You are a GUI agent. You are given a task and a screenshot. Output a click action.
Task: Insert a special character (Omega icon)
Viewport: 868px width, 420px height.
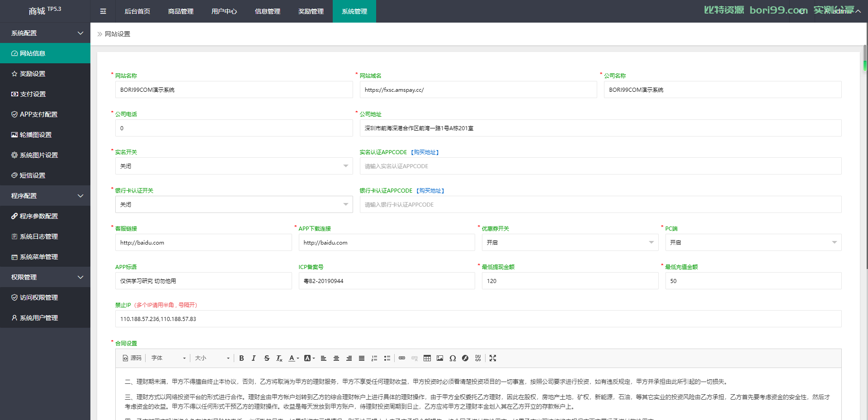pyautogui.click(x=453, y=358)
